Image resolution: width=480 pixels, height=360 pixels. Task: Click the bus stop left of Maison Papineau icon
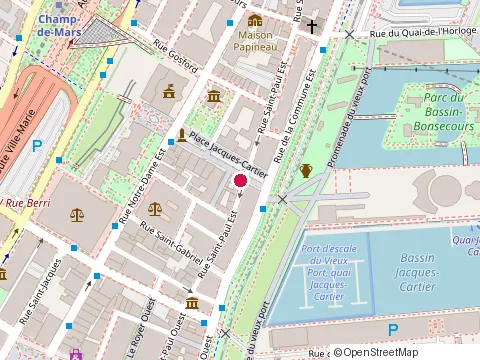(x=230, y=23)
